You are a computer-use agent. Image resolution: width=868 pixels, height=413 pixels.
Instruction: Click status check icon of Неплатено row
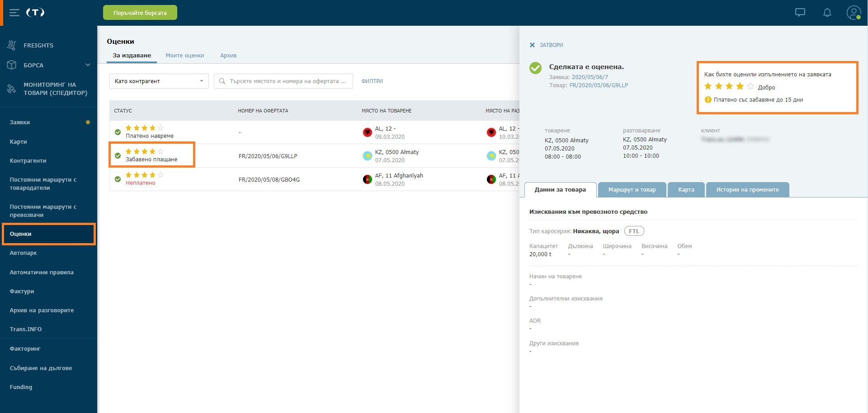click(x=118, y=179)
